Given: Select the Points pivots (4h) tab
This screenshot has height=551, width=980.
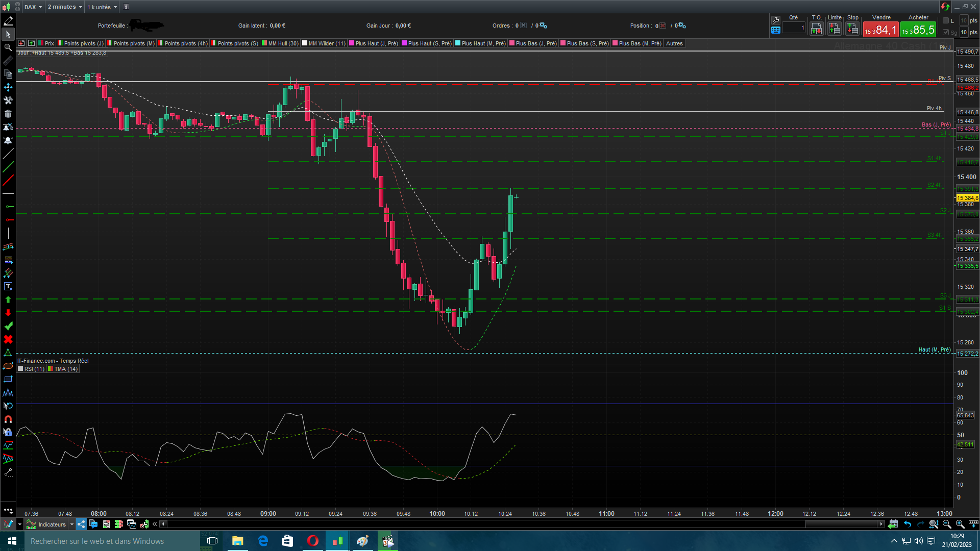Looking at the screenshot, I should click(x=186, y=43).
